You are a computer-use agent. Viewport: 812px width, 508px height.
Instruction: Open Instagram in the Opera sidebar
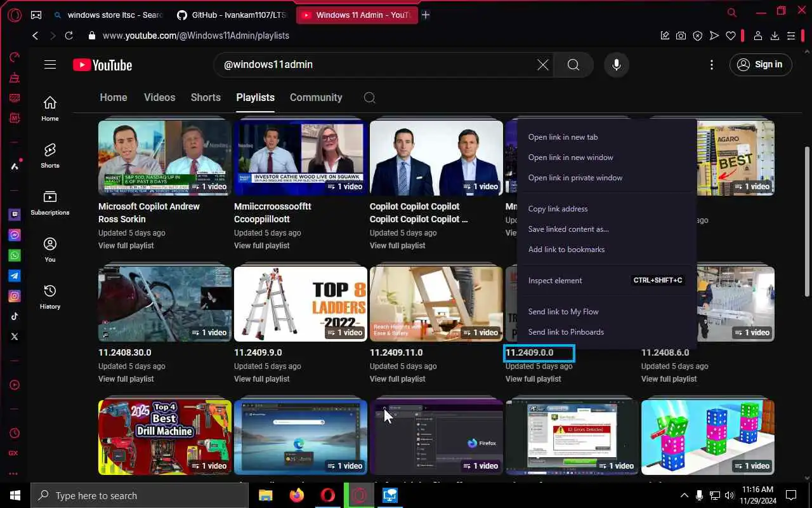click(14, 296)
